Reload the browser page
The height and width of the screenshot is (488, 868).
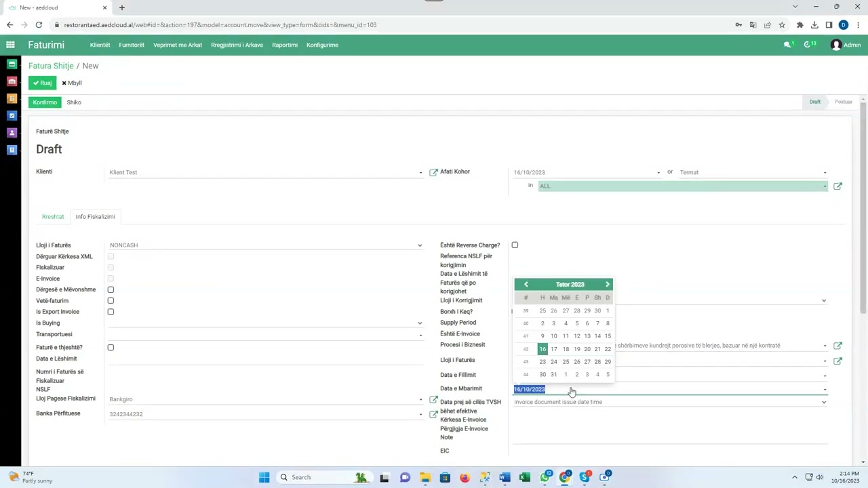[39, 25]
